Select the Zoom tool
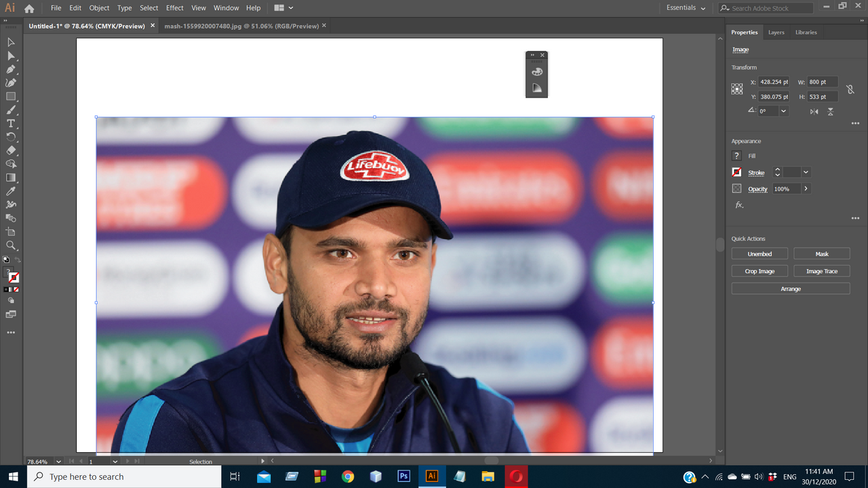 pos(11,245)
